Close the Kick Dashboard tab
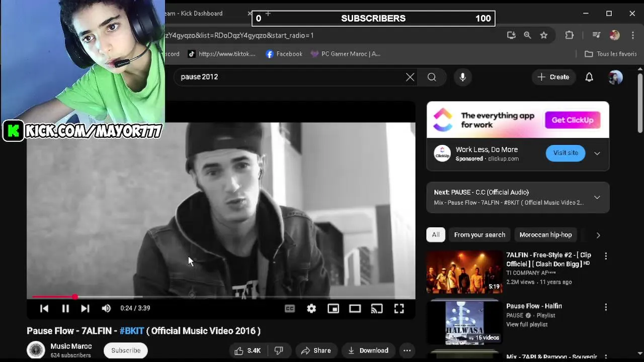 click(x=250, y=14)
